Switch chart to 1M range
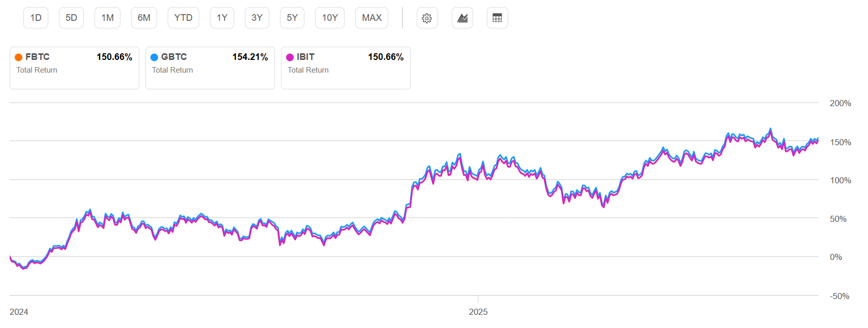Image resolution: width=868 pixels, height=328 pixels. click(107, 18)
